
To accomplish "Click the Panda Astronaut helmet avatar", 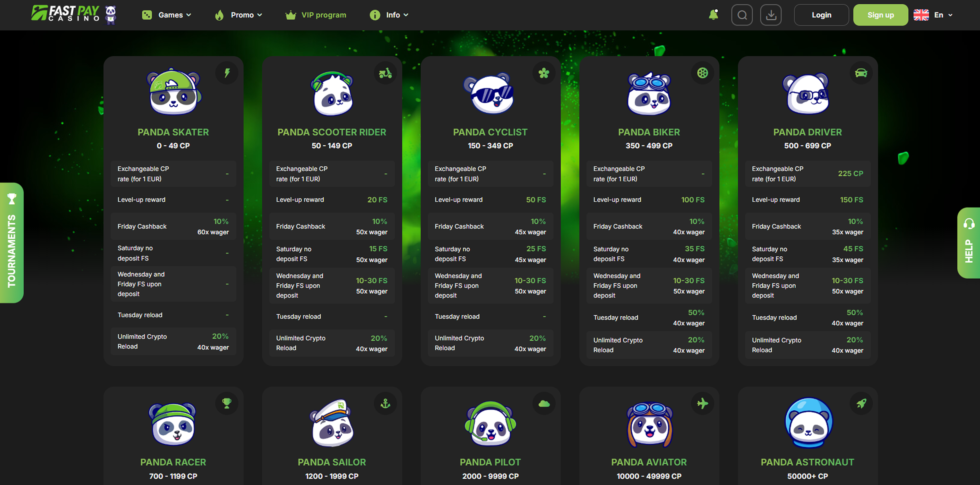I will click(809, 423).
